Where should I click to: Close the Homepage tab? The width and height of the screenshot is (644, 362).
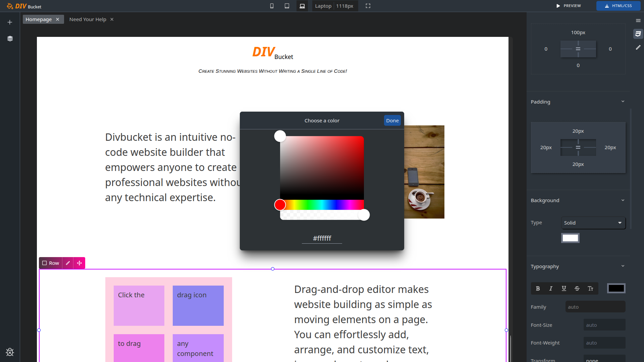[58, 19]
